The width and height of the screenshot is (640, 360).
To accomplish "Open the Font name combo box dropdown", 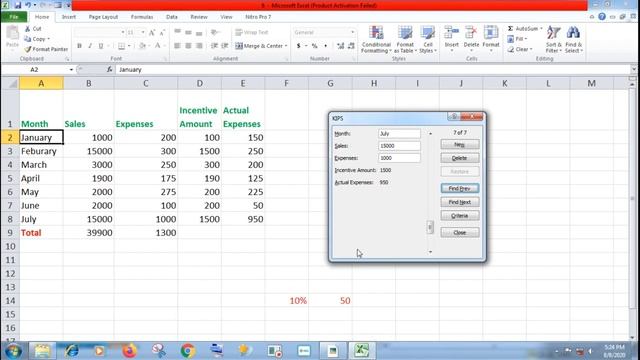I will 122,32.
